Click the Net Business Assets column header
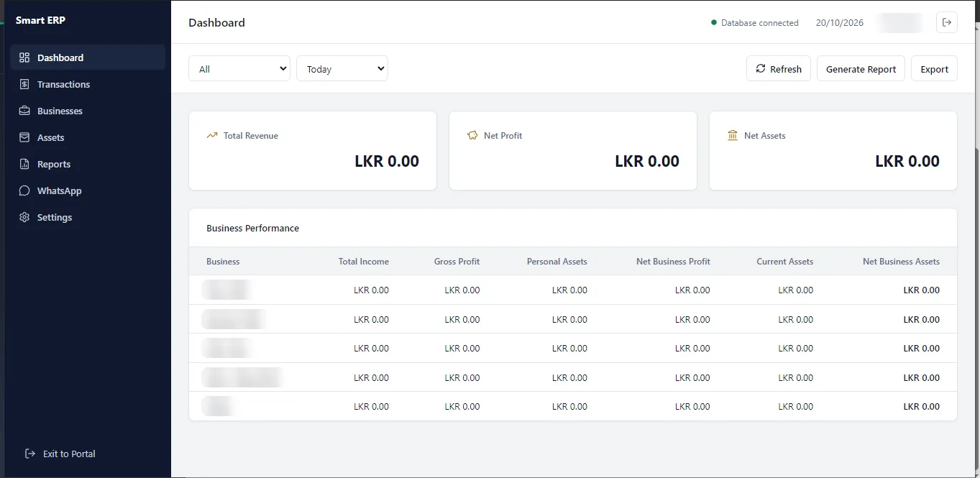980x478 pixels. point(901,261)
